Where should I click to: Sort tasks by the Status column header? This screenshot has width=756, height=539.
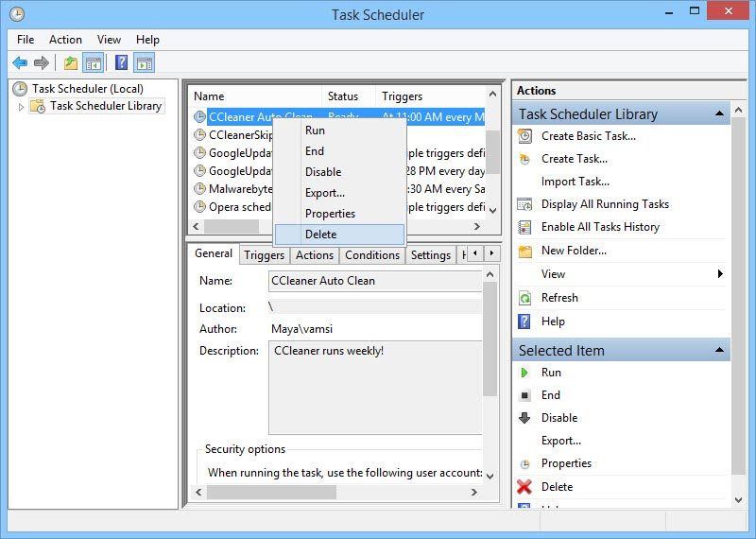(x=349, y=96)
